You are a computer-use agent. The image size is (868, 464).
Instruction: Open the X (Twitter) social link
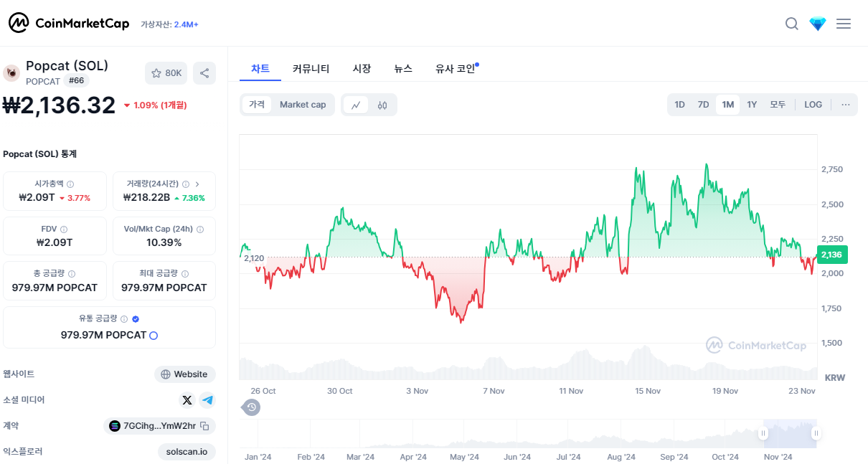(x=187, y=400)
